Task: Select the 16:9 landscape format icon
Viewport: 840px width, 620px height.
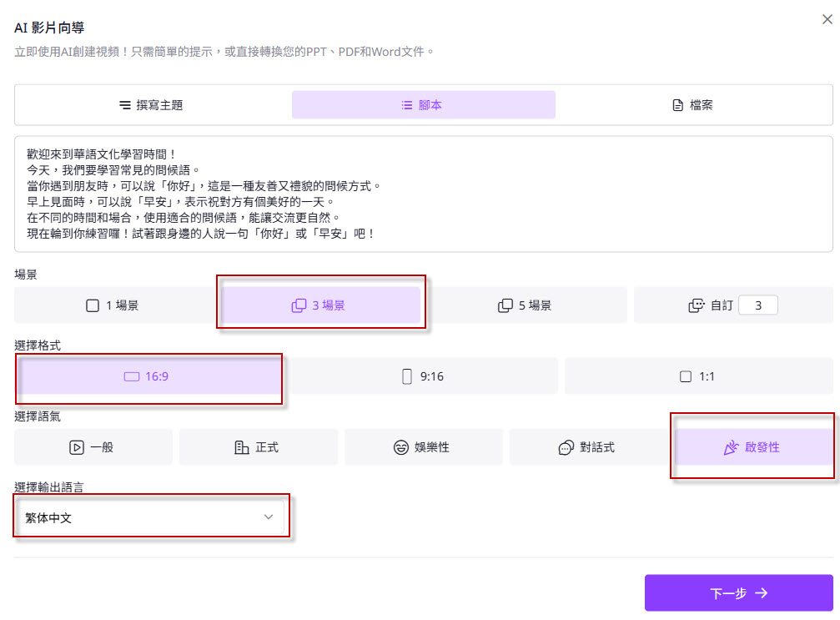Action: (x=131, y=376)
